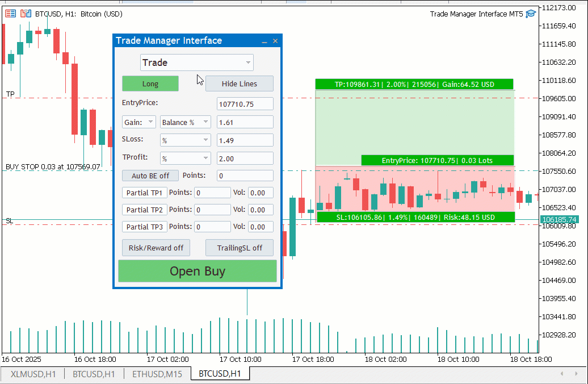Screen dimensions: 588x384
Task: Click the graduation cap Expert Advisor icon
Action: tap(531, 14)
